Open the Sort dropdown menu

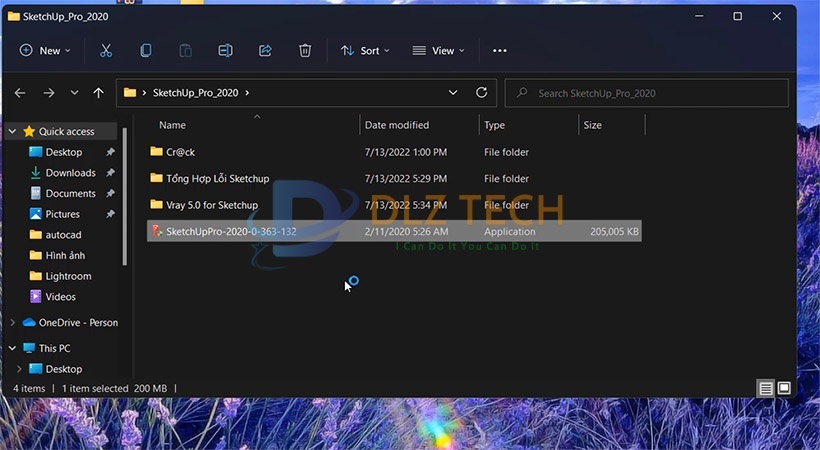coord(365,50)
